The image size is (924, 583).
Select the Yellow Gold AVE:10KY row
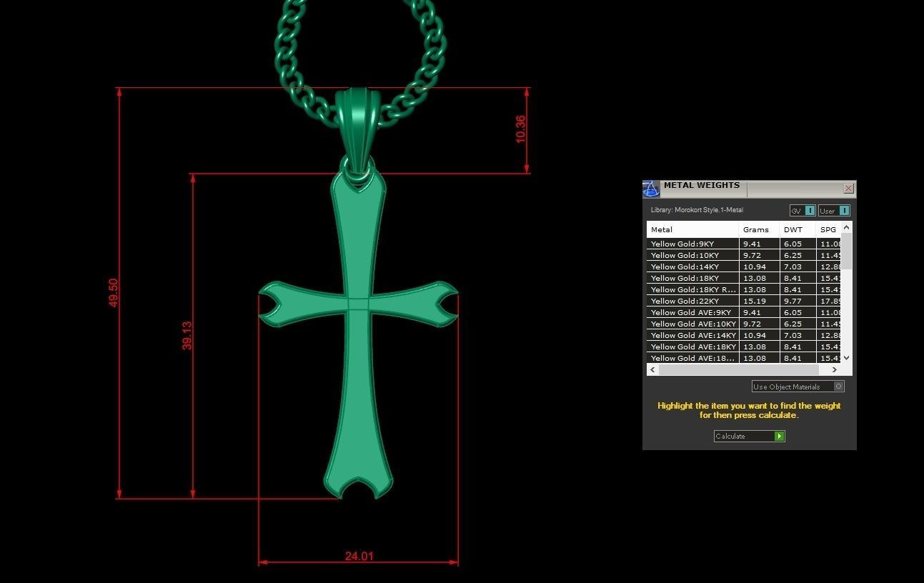point(743,324)
